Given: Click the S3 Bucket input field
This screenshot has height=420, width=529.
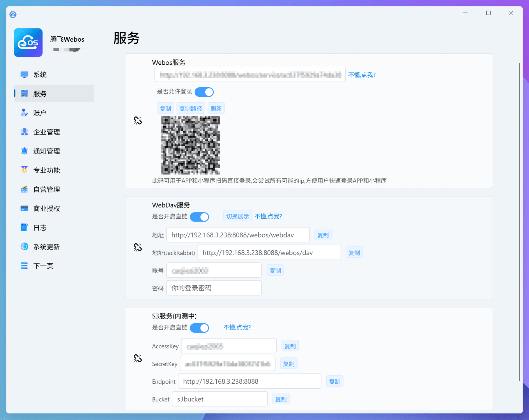Looking at the screenshot, I should pos(219,399).
